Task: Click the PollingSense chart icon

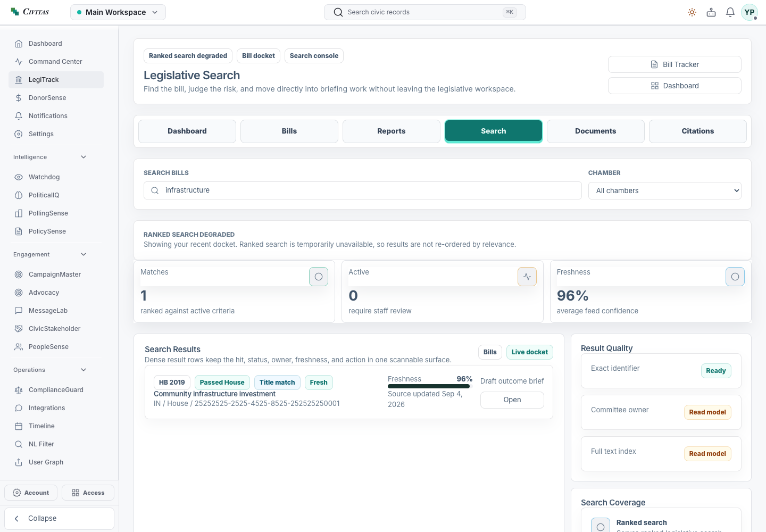Action: [x=19, y=213]
